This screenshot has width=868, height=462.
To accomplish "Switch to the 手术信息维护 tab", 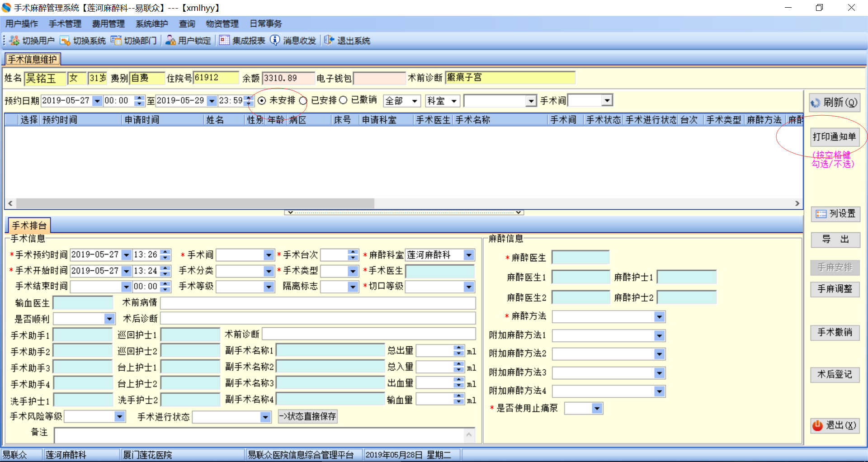I will click(x=33, y=59).
